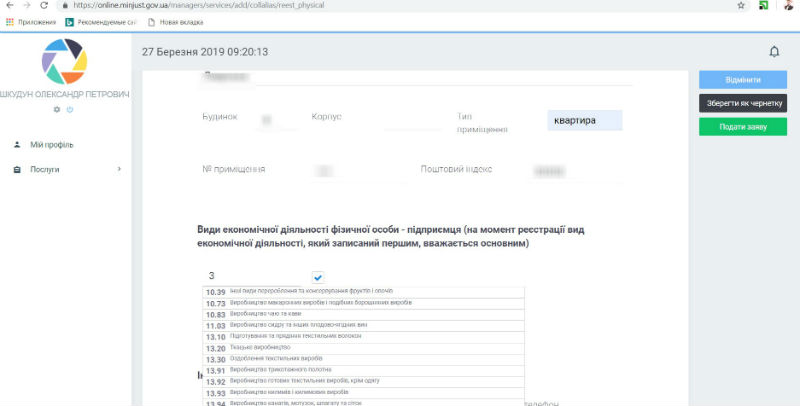Choose 13.20 Ткацьке виробництво from the list
800x406 pixels.
click(363, 348)
